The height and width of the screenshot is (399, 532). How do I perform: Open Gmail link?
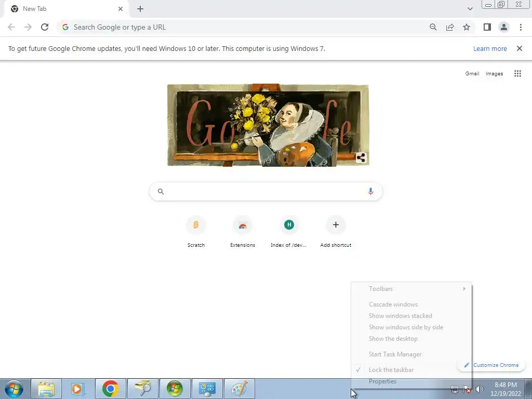click(x=472, y=74)
